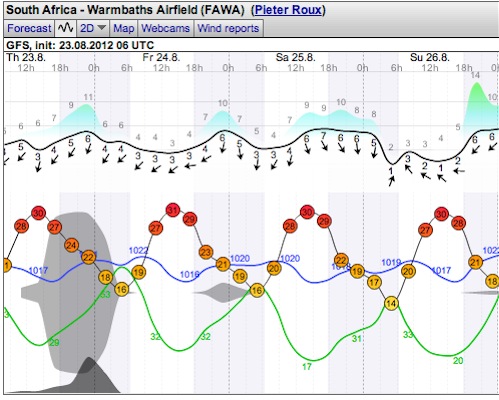Click the 'Sa 25.8.' day label
This screenshot has width=499, height=400.
tap(295, 57)
